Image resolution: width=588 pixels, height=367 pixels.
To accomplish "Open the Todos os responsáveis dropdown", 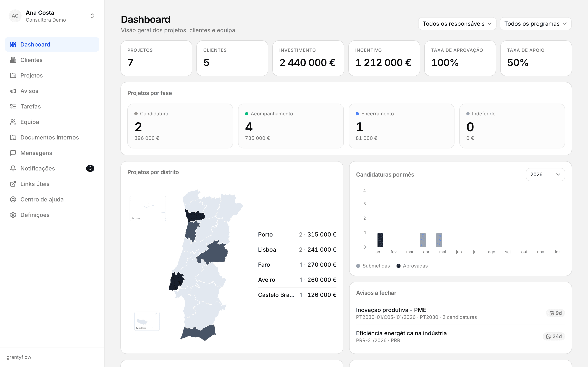I will [457, 24].
